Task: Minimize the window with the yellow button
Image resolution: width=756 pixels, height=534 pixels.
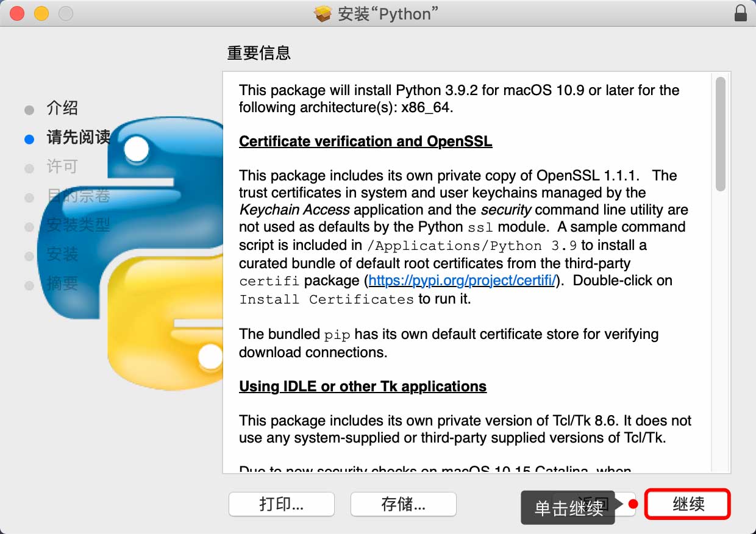Action: (x=41, y=13)
